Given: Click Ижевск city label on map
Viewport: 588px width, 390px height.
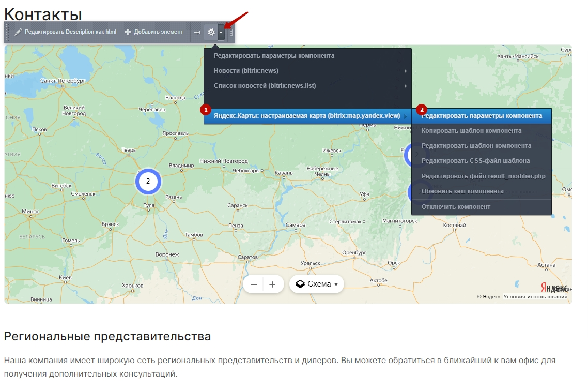Looking at the screenshot, I should (332, 151).
